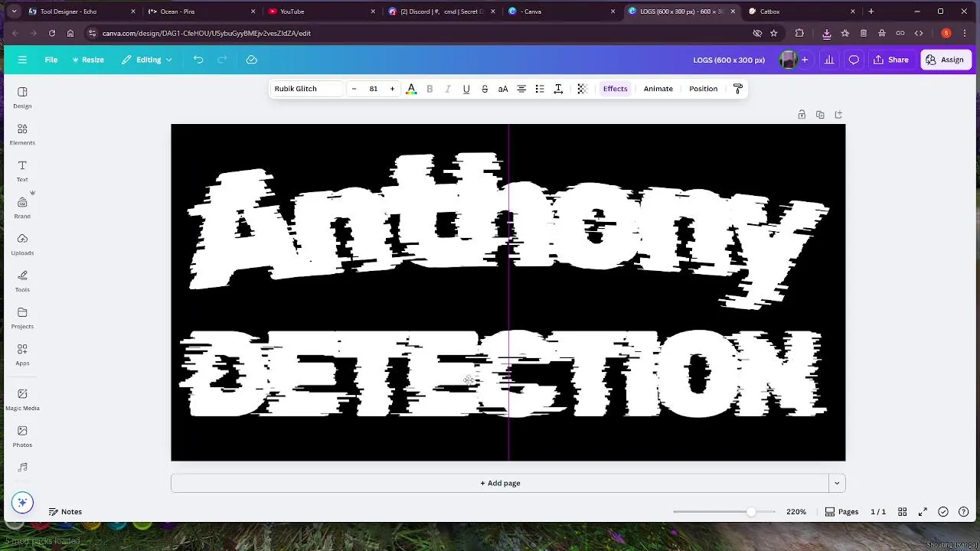Toggle uppercase with the aA button
The image size is (980, 551).
click(503, 89)
